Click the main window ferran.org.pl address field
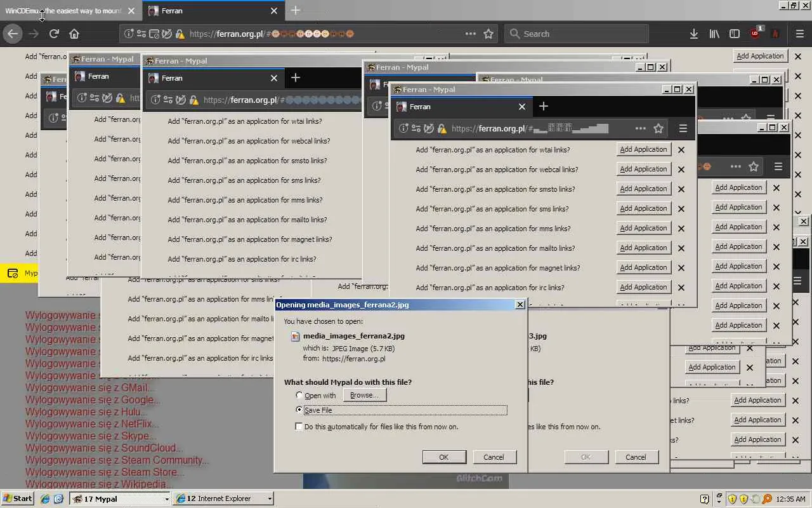The height and width of the screenshot is (508, 812). pyautogui.click(x=308, y=34)
